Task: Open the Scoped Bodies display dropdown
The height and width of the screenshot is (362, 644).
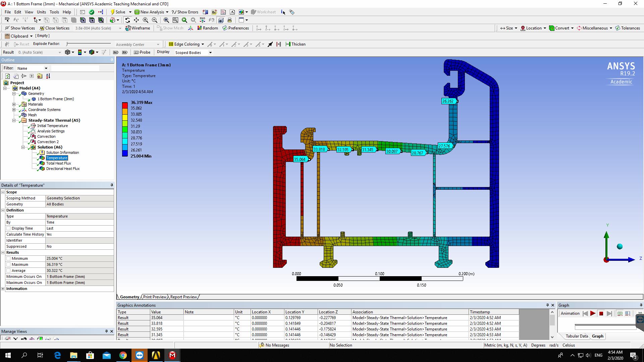Action: [x=210, y=53]
